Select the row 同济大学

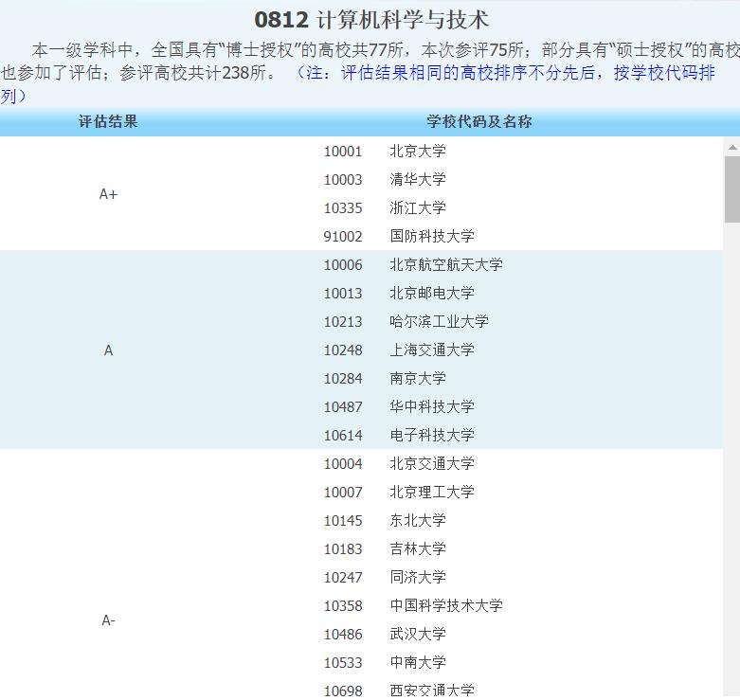(x=417, y=577)
